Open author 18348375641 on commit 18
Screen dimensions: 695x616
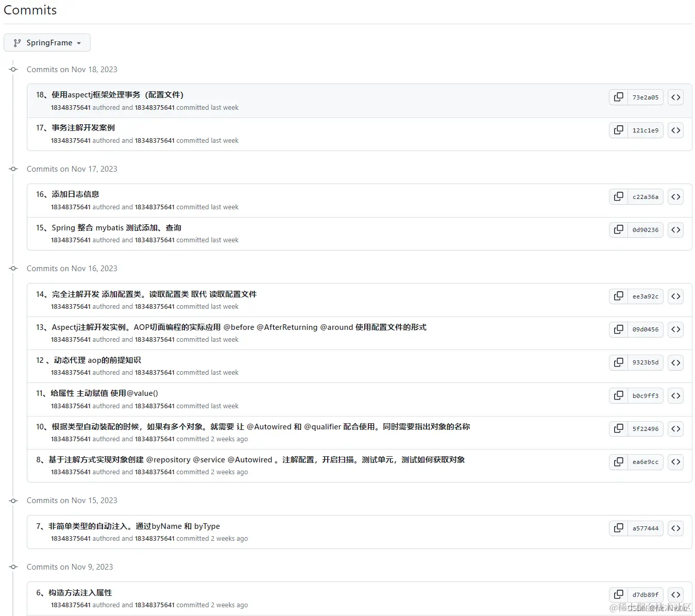(x=71, y=108)
